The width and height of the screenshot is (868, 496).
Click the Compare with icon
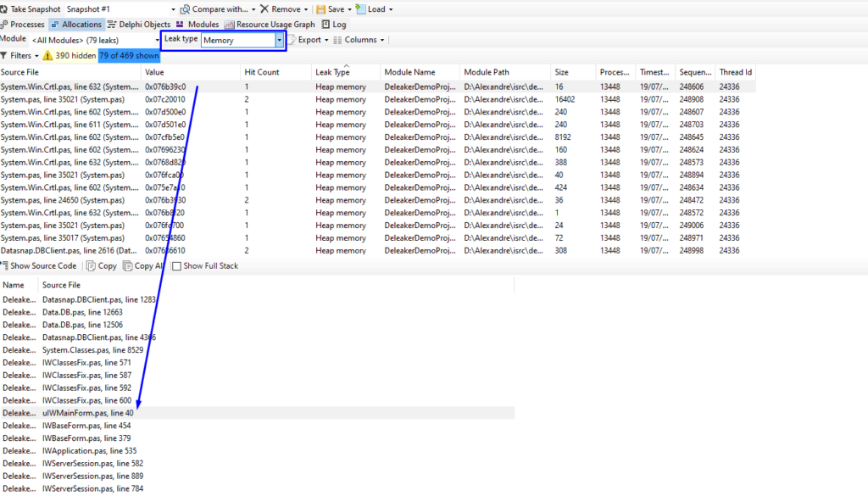[185, 8]
